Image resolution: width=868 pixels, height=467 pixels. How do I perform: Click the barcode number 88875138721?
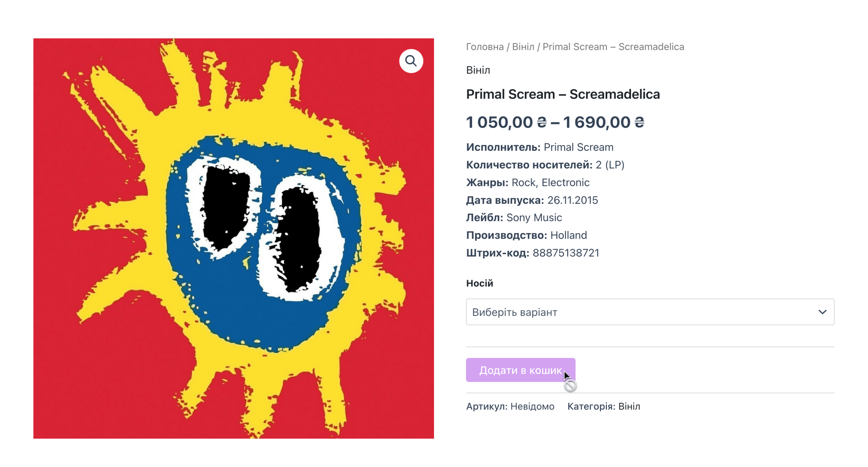566,253
